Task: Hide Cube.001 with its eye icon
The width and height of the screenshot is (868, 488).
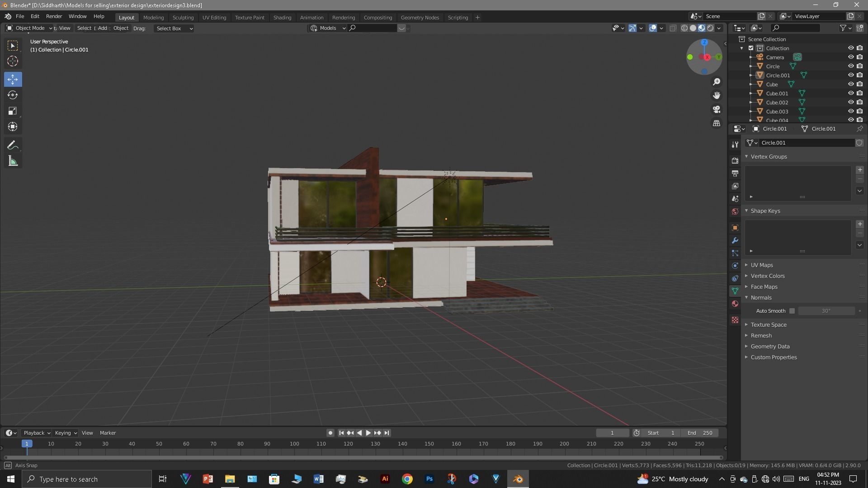Action: (850, 94)
